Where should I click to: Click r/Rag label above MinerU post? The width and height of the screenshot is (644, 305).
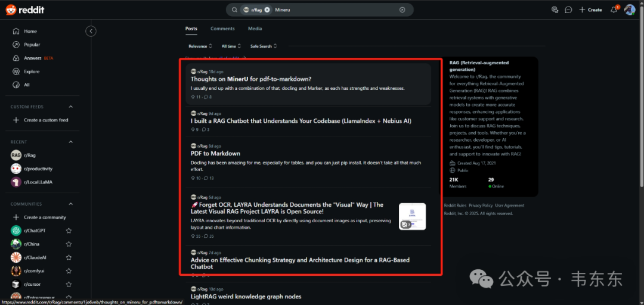(203, 72)
